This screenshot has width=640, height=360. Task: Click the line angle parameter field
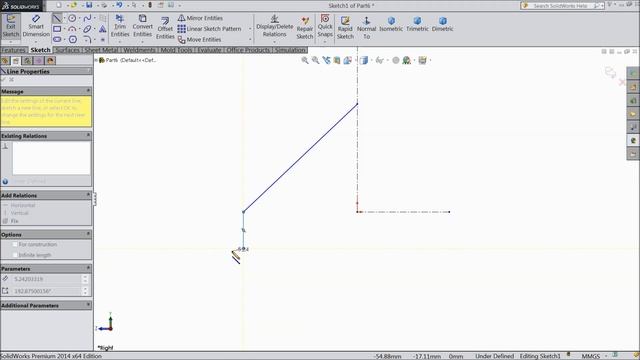point(47,291)
